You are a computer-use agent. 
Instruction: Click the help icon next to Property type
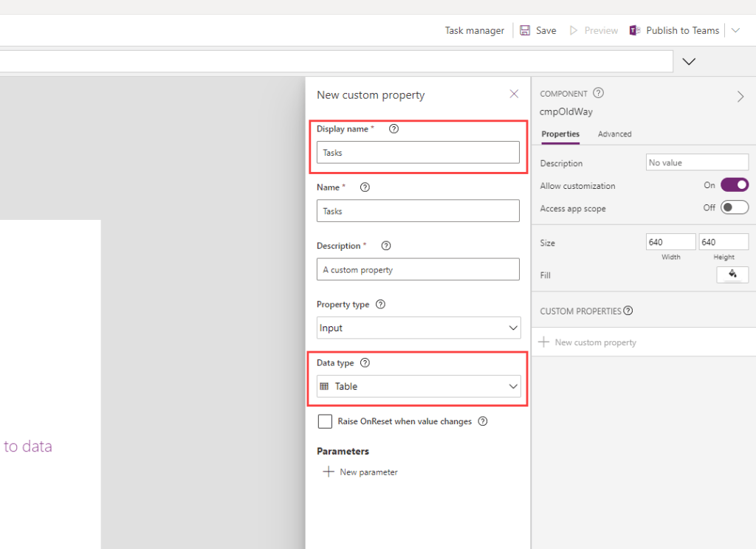(380, 304)
